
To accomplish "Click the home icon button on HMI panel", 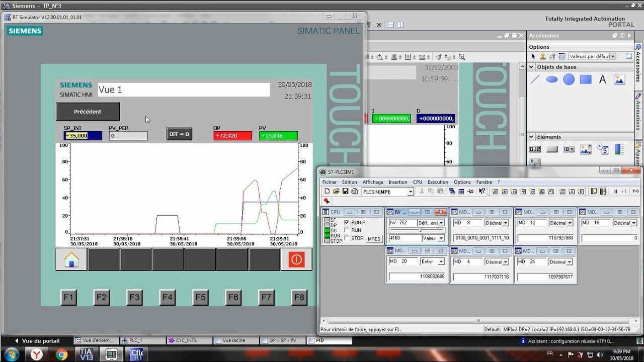I will tap(71, 259).
